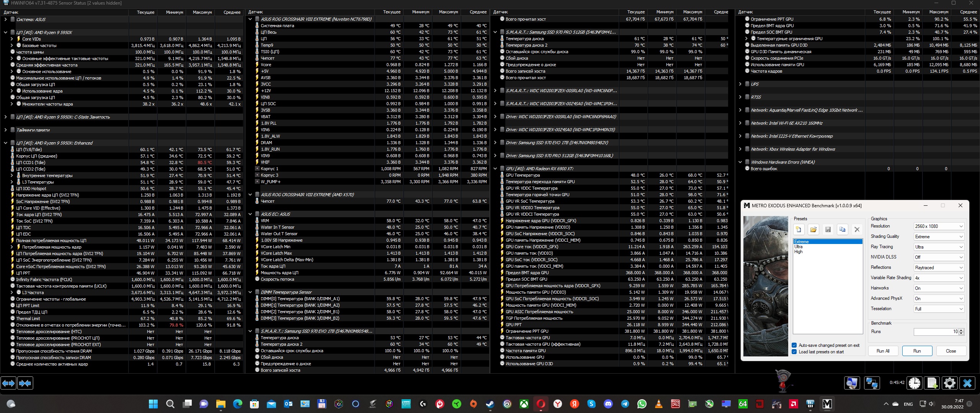Open the Ray Tracing dropdown
Screen dimensions: 980x413
point(938,247)
